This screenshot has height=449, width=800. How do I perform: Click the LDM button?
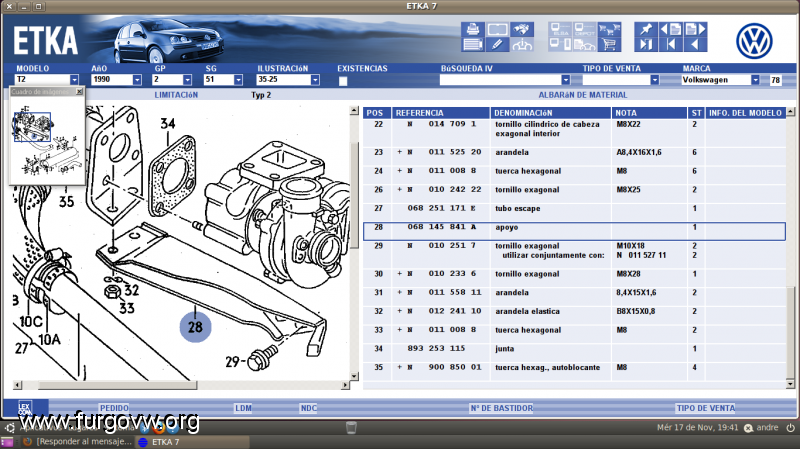click(243, 408)
